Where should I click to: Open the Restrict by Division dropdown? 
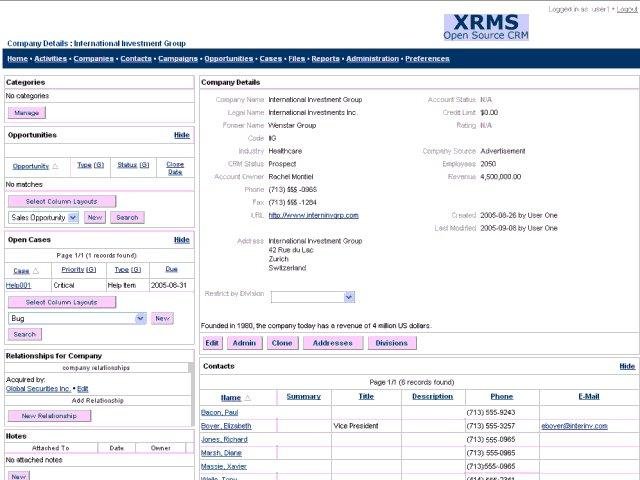click(x=349, y=297)
